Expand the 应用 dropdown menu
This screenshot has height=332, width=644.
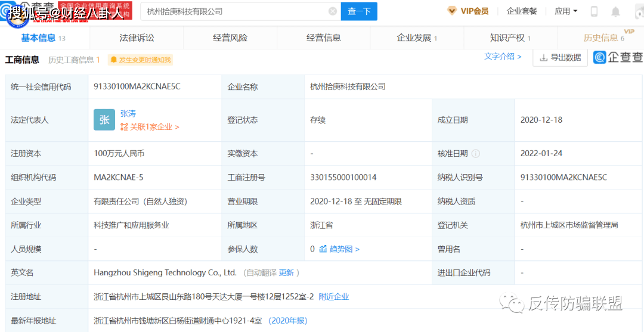click(565, 11)
